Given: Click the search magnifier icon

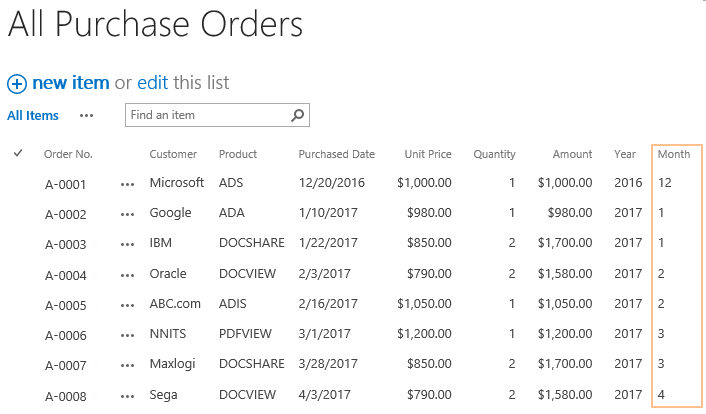Looking at the screenshot, I should tap(297, 115).
